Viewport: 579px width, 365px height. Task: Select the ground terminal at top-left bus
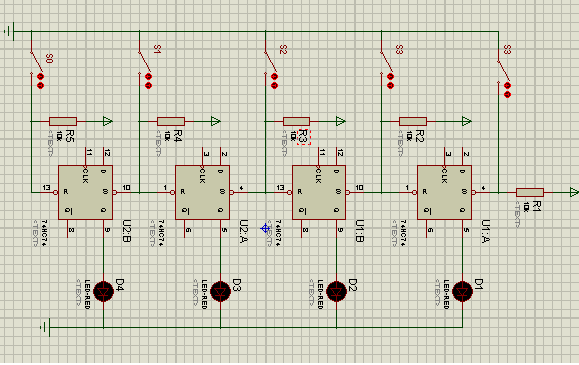[10, 31]
